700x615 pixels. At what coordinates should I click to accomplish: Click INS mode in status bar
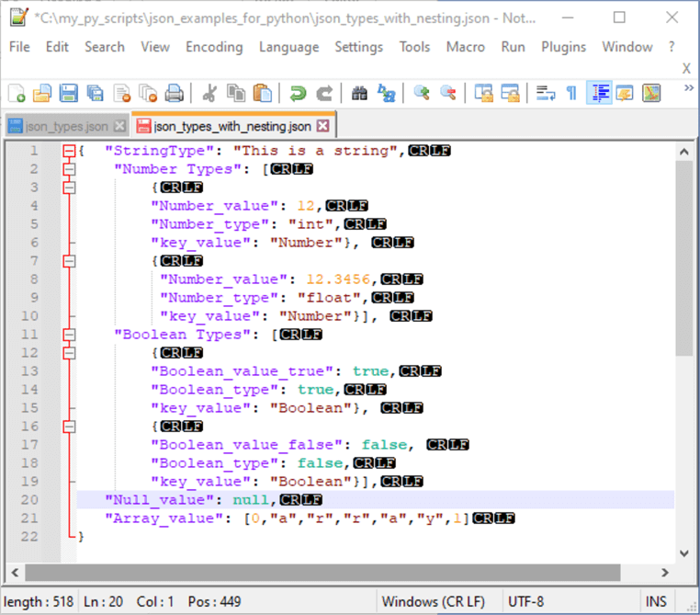click(x=656, y=601)
